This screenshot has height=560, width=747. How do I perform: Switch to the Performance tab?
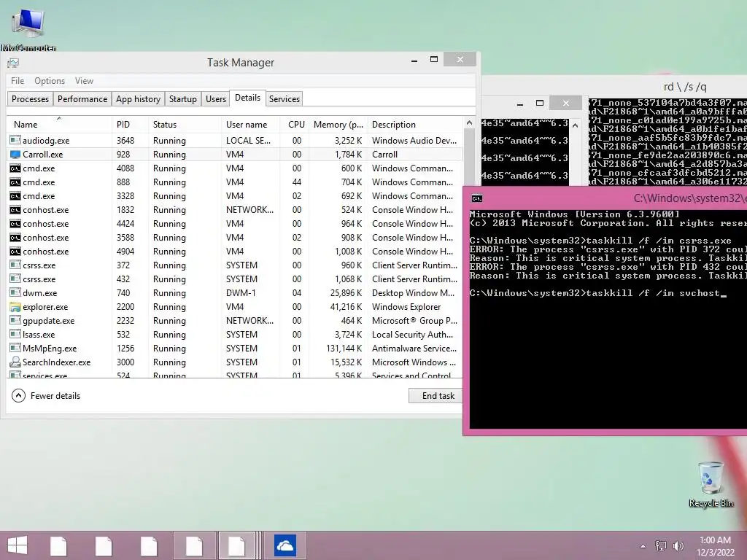pos(82,98)
